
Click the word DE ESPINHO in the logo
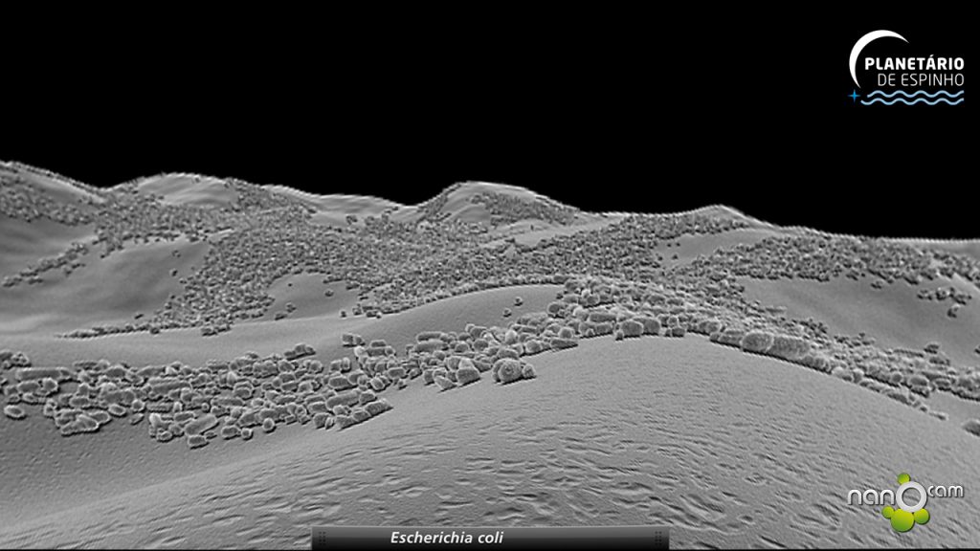919,79
